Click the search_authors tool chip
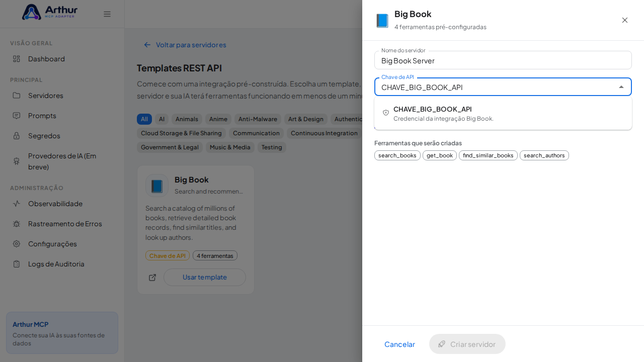The height and width of the screenshot is (362, 644). click(x=544, y=155)
